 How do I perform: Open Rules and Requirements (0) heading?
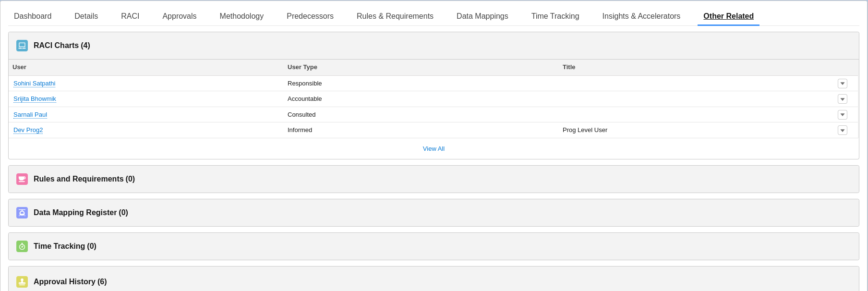(x=84, y=179)
